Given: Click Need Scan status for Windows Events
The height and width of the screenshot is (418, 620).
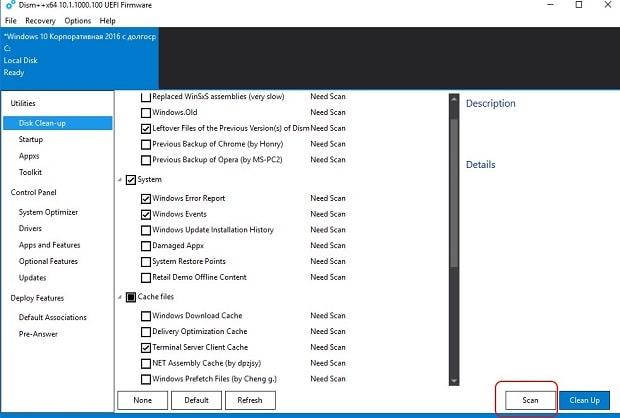Looking at the screenshot, I should pyautogui.click(x=328, y=214).
